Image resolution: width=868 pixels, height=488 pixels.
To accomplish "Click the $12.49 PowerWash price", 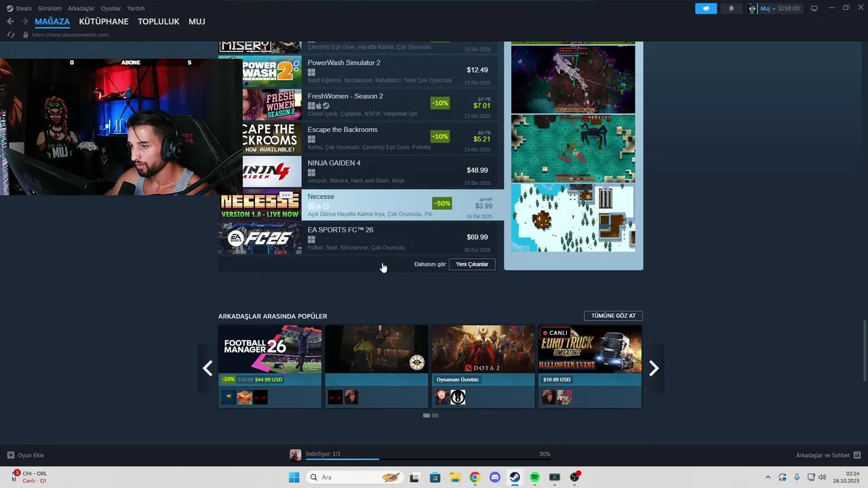I will coord(477,70).
